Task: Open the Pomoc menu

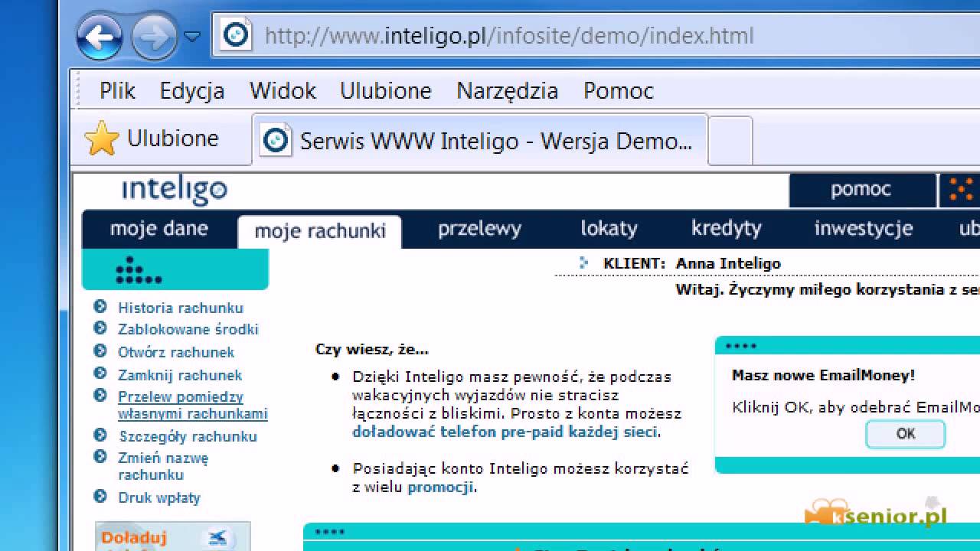Action: coord(619,90)
